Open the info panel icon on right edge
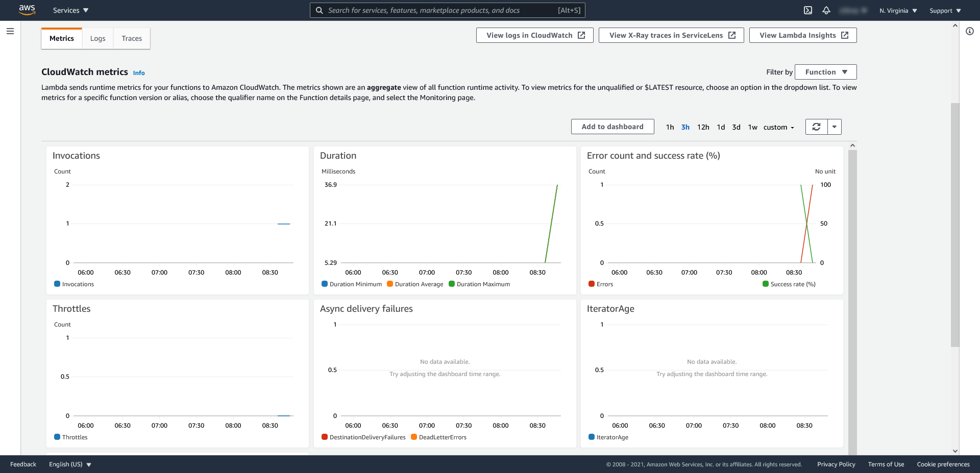The height and width of the screenshot is (473, 980). (x=970, y=31)
